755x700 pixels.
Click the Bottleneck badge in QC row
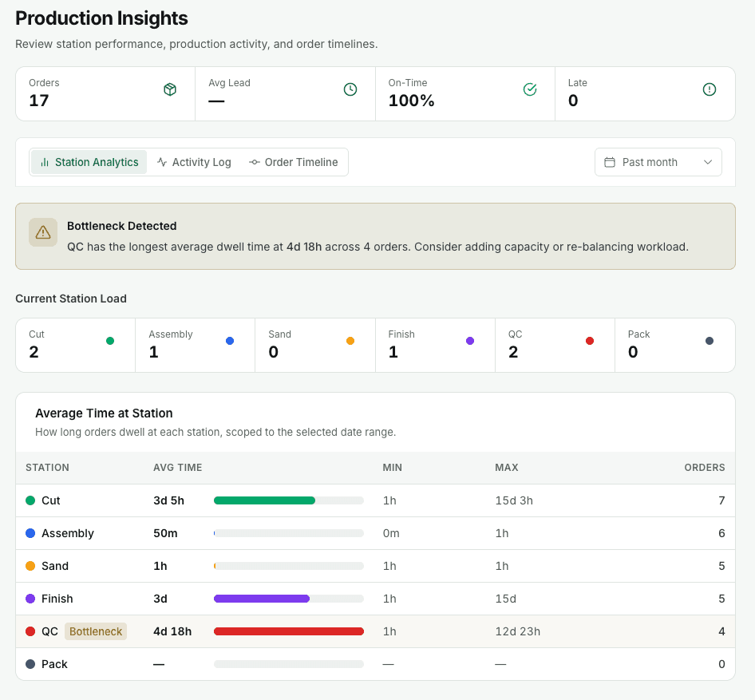[x=95, y=631]
